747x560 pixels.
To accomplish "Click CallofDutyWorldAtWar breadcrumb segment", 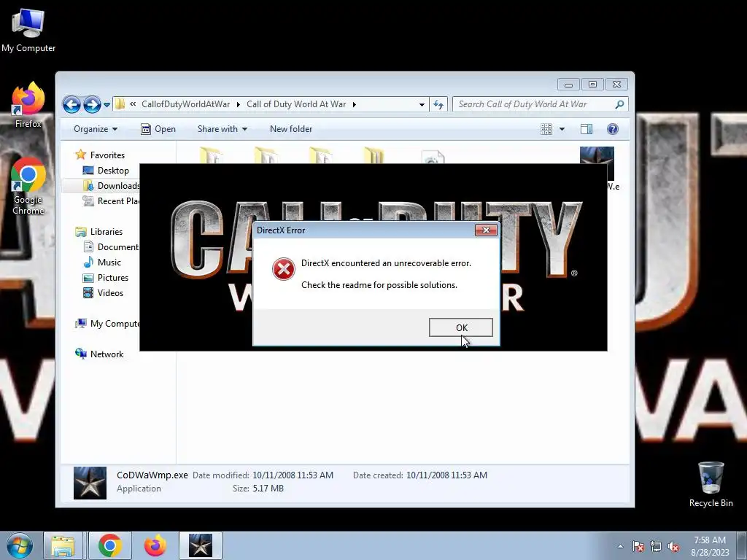I will coord(185,104).
